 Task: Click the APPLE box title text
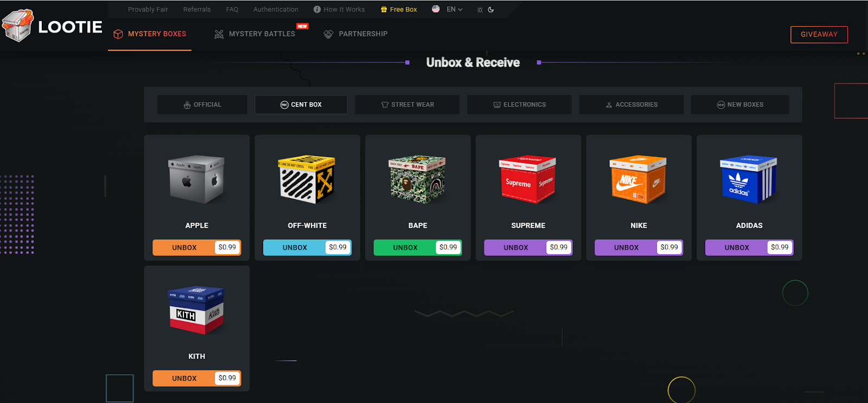coord(197,225)
